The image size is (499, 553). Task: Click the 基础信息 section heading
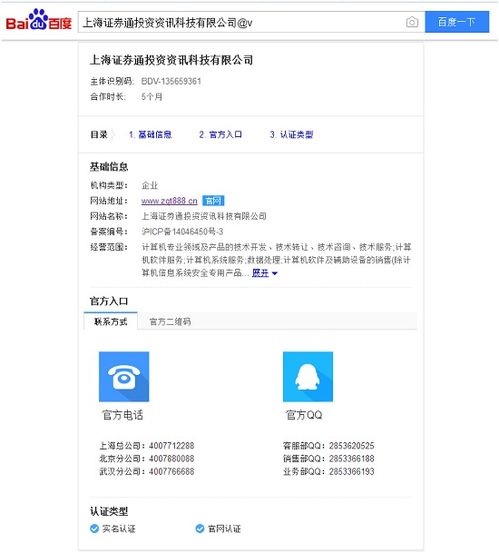point(109,166)
